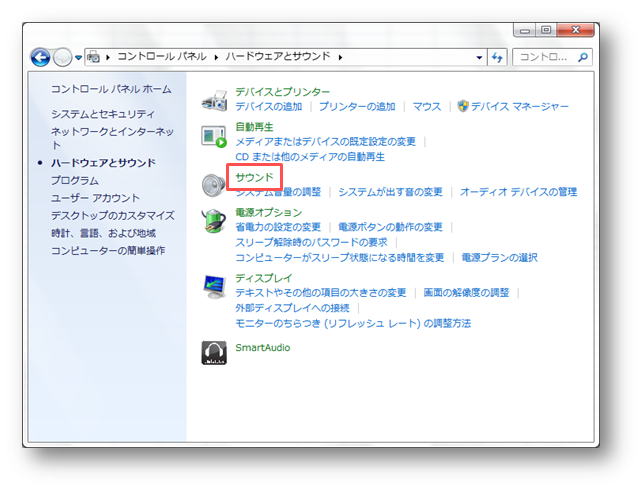642x490 pixels.
Task: Expand the arrow after コントロール パネル breadcrumb
Action: click(216, 57)
